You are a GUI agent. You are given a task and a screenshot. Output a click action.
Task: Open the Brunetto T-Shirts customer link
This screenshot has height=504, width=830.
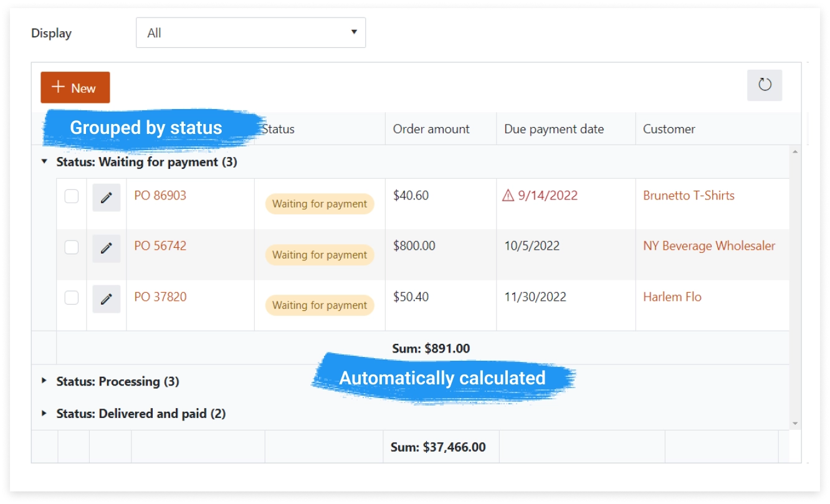pos(689,196)
